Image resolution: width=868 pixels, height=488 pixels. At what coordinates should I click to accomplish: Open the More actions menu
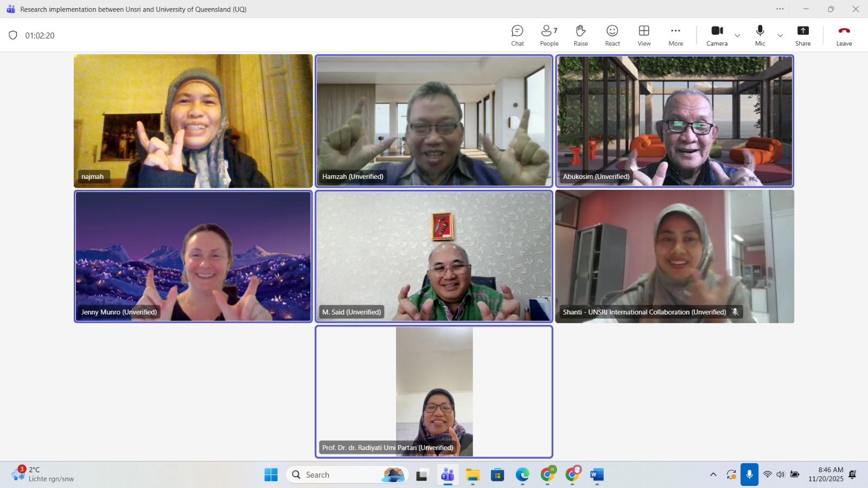click(675, 35)
